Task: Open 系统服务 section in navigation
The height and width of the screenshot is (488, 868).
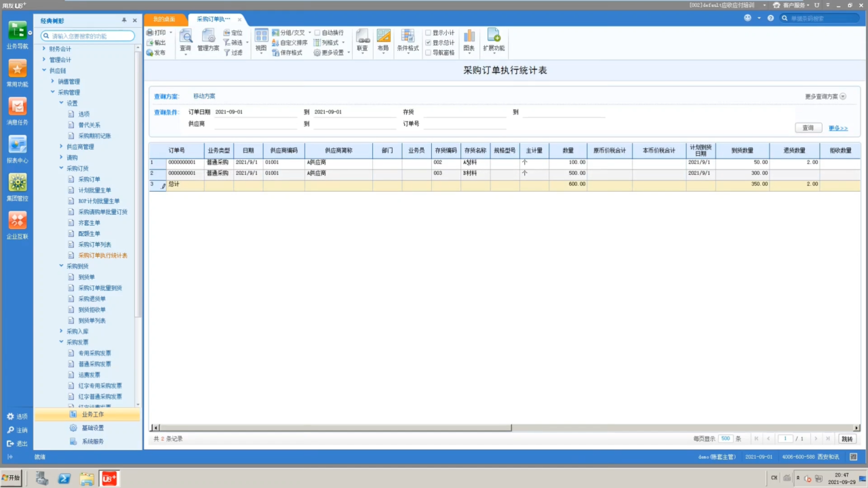Action: (x=87, y=441)
